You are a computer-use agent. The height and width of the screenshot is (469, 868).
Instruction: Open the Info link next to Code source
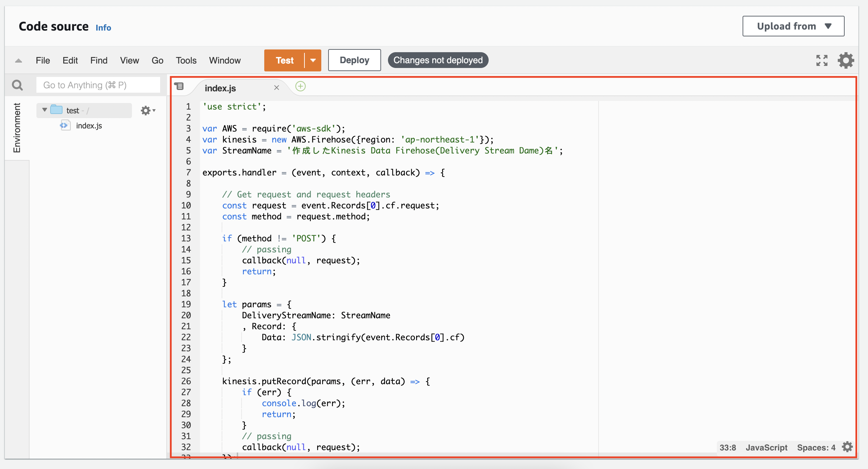(103, 27)
